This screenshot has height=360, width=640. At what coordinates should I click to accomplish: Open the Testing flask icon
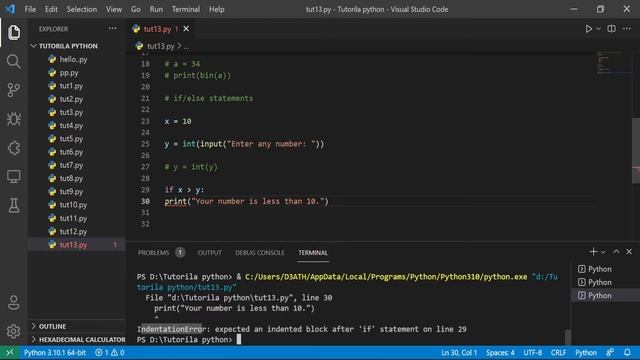pyautogui.click(x=13, y=205)
